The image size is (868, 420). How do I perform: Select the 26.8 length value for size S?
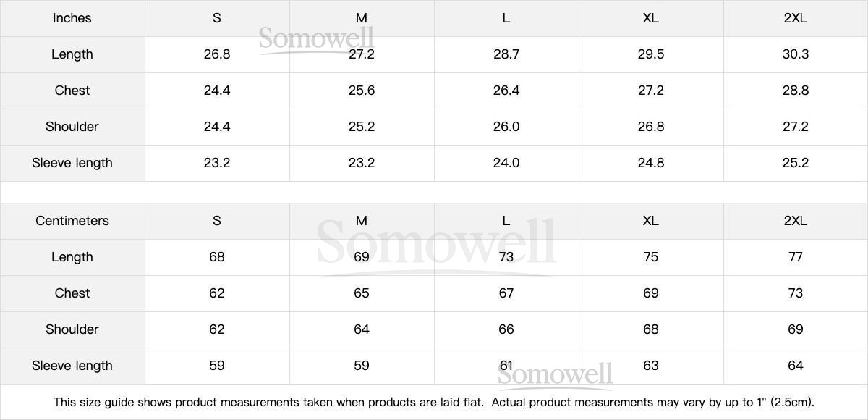pyautogui.click(x=216, y=54)
